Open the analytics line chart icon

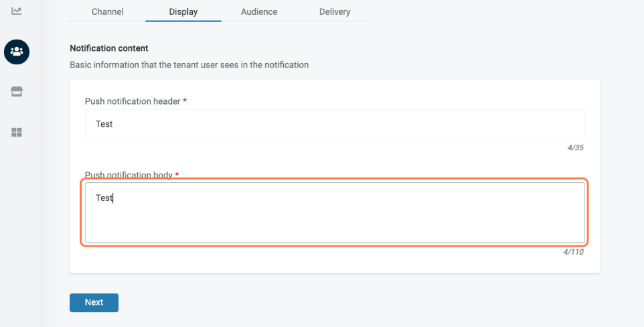point(17,11)
